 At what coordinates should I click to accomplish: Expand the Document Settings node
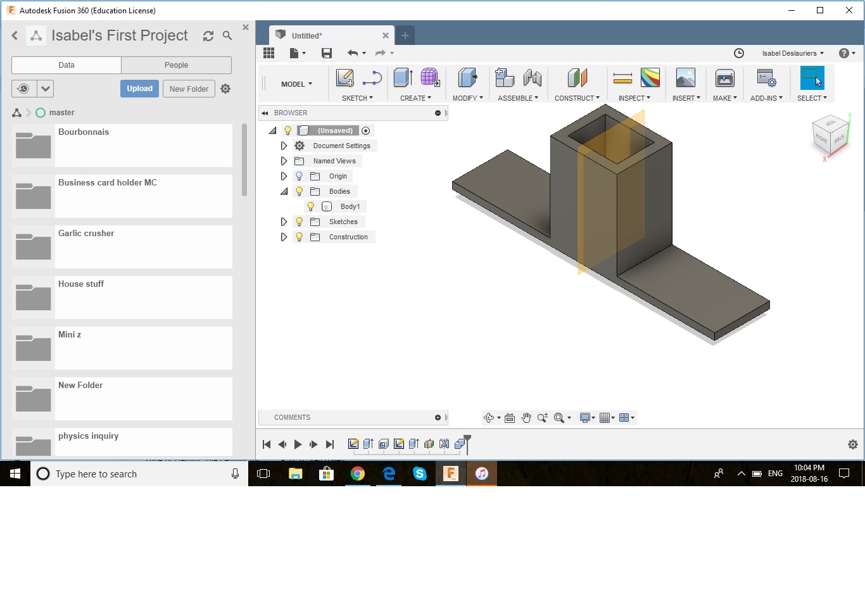click(284, 146)
